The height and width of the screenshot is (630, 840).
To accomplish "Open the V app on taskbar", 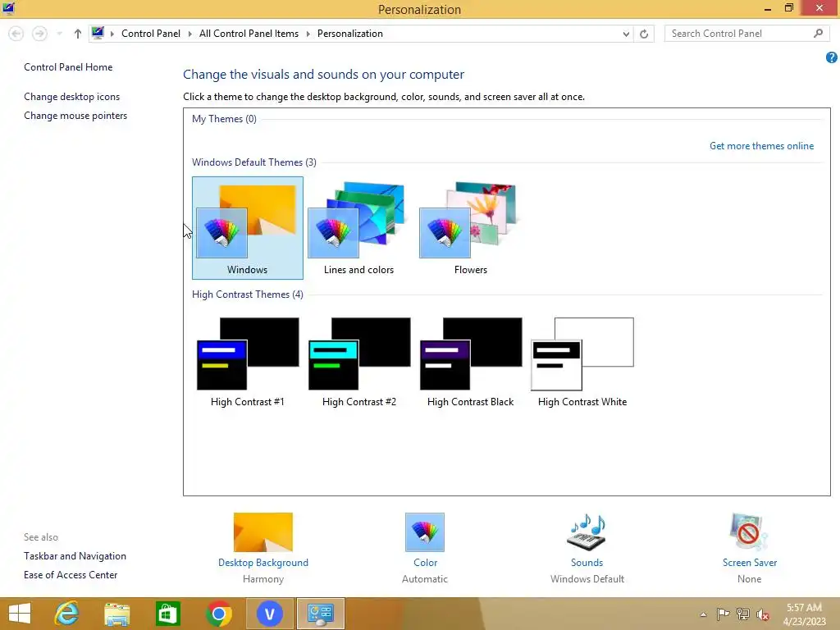I will (269, 614).
